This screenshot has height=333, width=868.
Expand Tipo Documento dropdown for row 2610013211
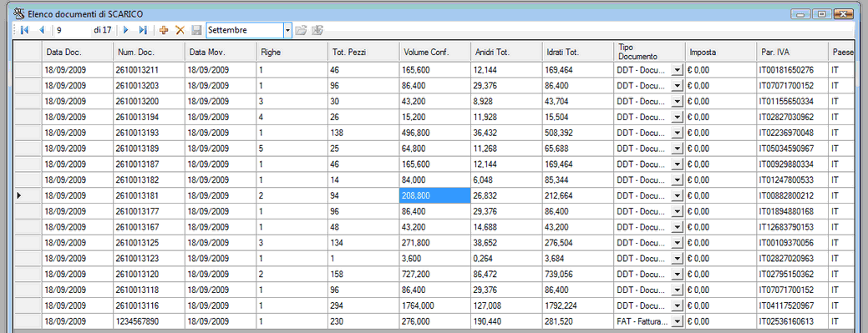pyautogui.click(x=677, y=70)
